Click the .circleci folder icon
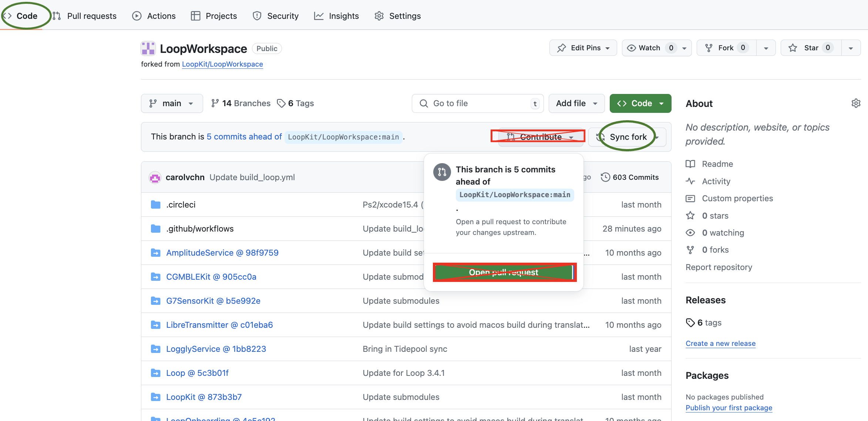This screenshot has width=868, height=421. click(156, 205)
